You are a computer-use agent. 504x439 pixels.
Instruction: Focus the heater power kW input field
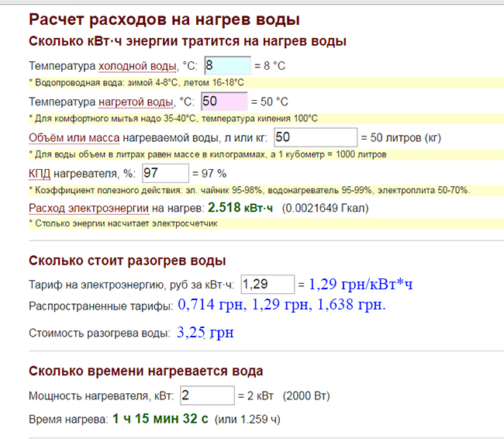point(206,396)
